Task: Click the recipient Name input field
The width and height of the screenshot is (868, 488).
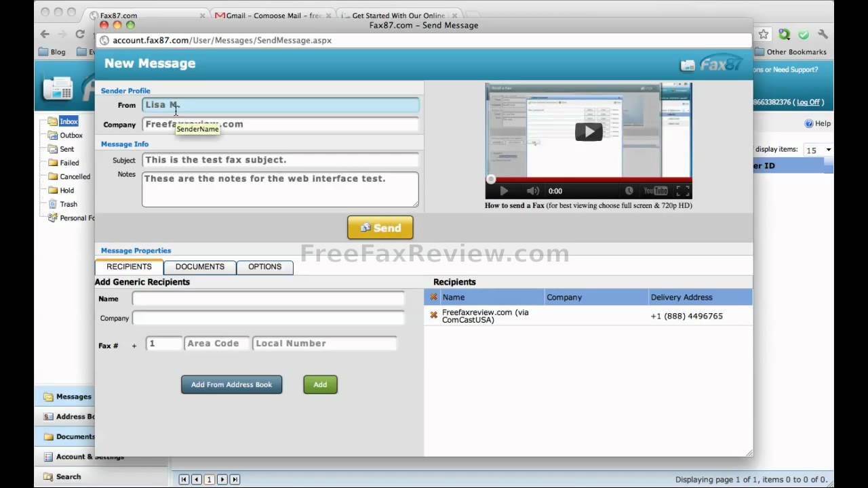Action: (268, 298)
